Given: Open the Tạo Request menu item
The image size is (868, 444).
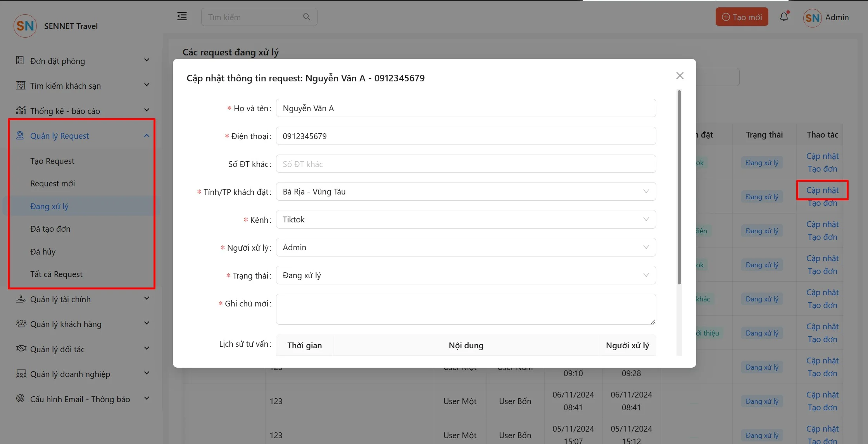Looking at the screenshot, I should [52, 161].
